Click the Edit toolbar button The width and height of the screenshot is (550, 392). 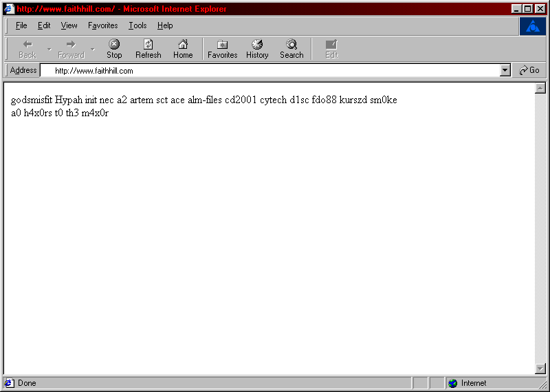pyautogui.click(x=331, y=49)
